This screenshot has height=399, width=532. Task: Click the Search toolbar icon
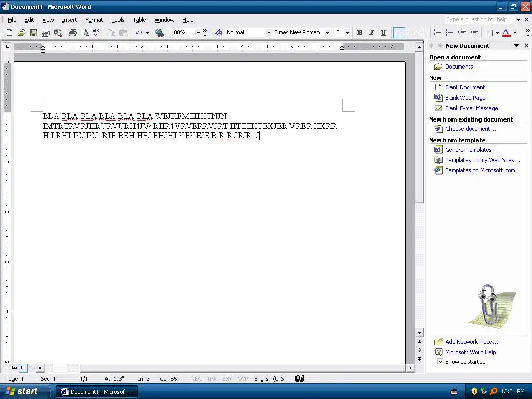(58, 33)
